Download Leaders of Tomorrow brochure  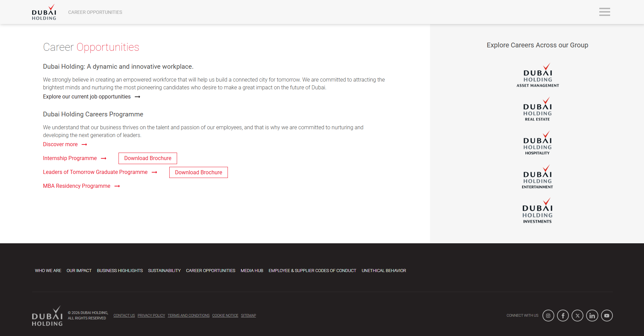point(198,173)
